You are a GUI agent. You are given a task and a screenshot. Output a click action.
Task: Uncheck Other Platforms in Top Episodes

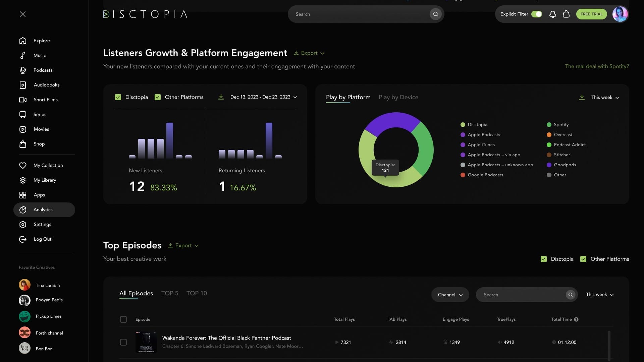coord(583,259)
